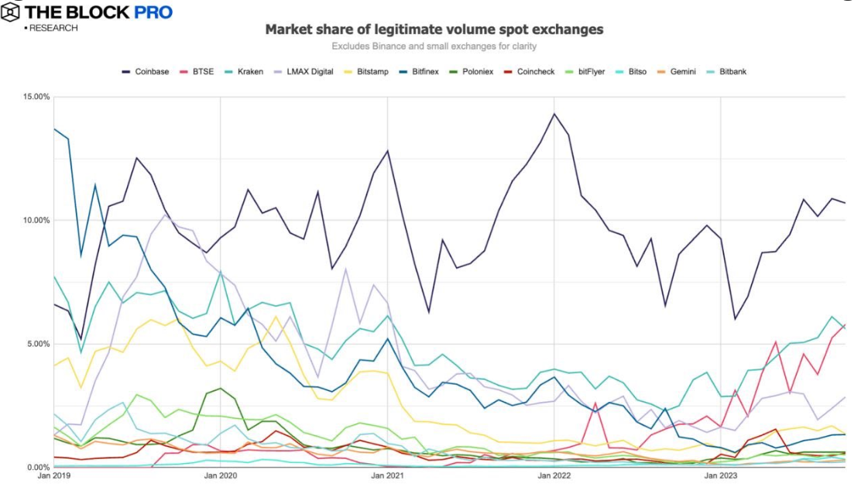Click the Coincheck legend item

point(529,71)
